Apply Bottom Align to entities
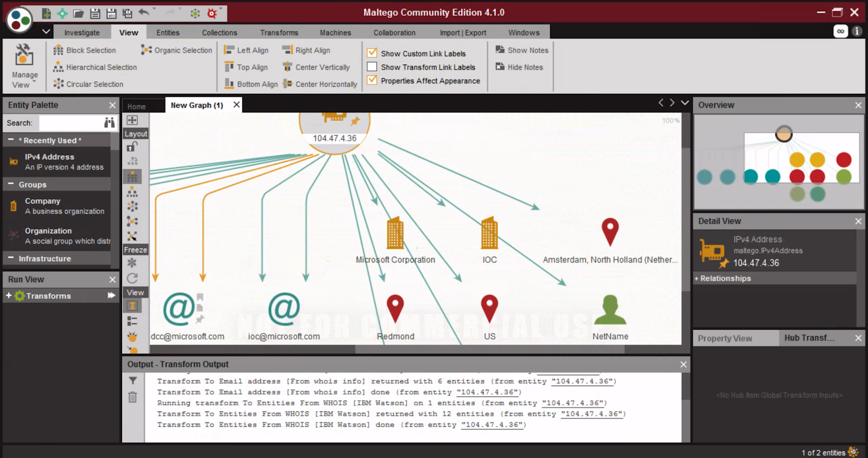868x458 pixels. [251, 84]
